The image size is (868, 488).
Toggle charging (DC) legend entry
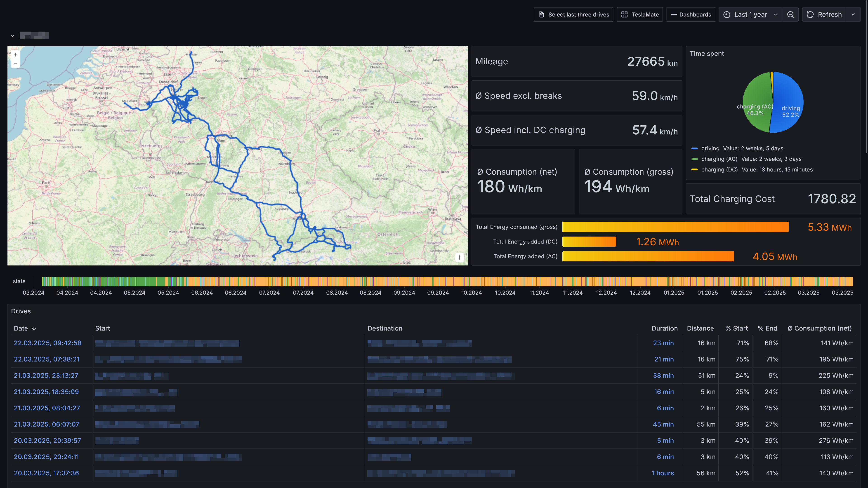coord(719,170)
